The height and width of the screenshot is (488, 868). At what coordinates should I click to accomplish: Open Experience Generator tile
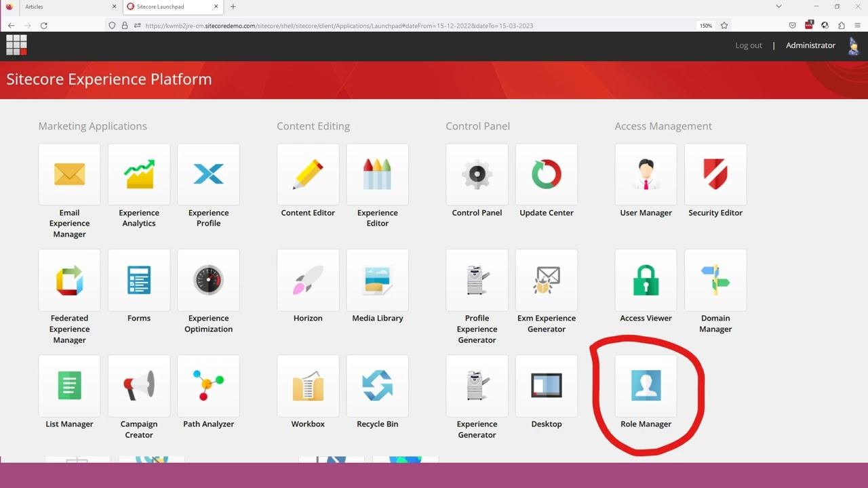point(477,386)
